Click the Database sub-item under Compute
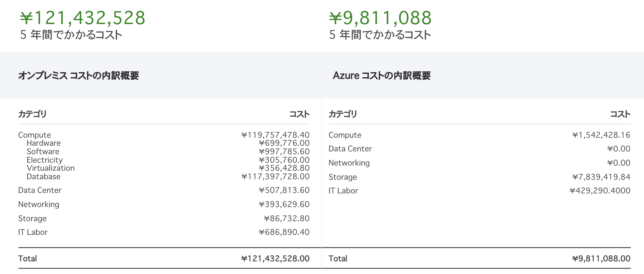The width and height of the screenshot is (644, 274). [43, 177]
